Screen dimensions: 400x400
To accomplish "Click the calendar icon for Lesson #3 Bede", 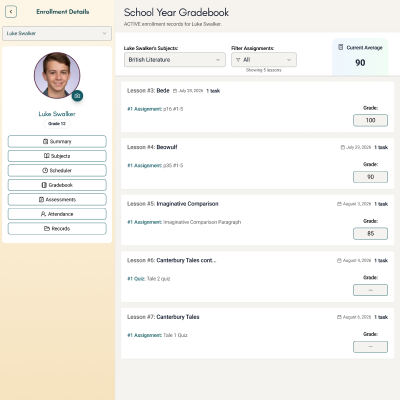I will (175, 91).
